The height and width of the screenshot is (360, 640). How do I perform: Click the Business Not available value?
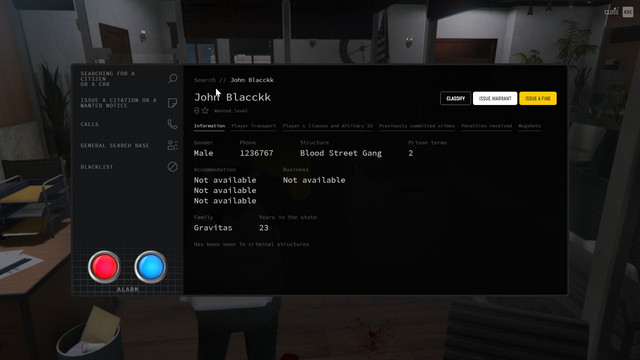tap(314, 180)
